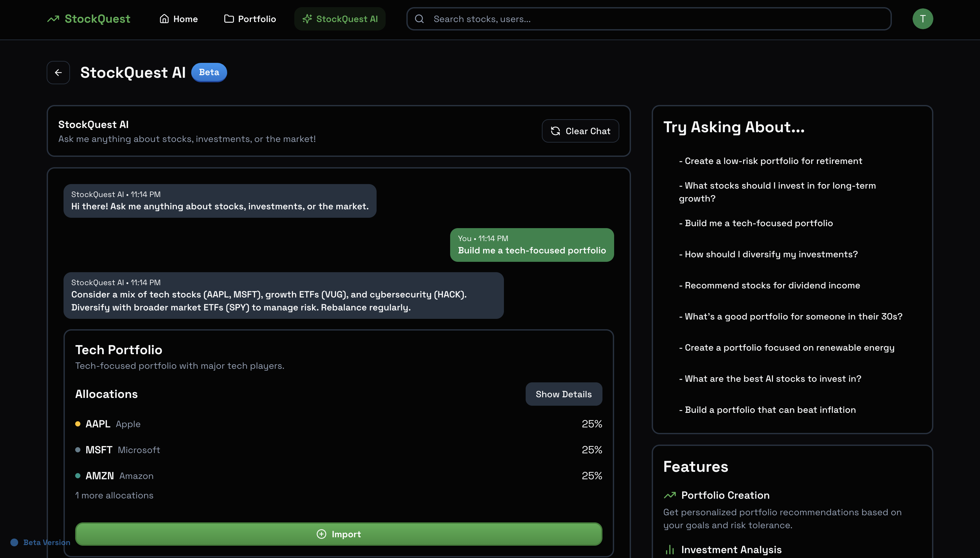
Task: Click the AAPL Apple allocation row
Action: point(339,424)
